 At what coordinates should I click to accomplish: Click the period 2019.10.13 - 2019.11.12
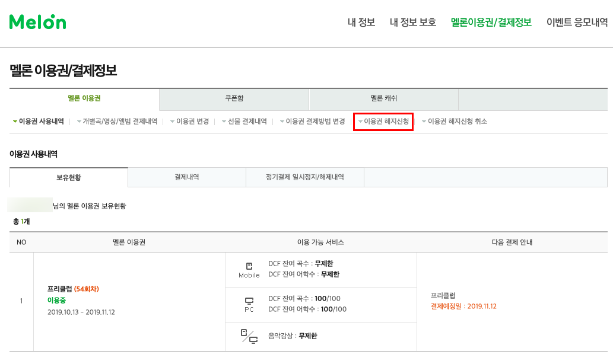pyautogui.click(x=81, y=312)
